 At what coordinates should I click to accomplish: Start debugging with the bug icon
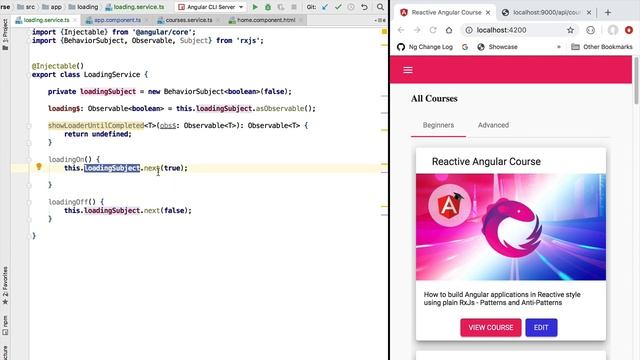click(x=268, y=7)
